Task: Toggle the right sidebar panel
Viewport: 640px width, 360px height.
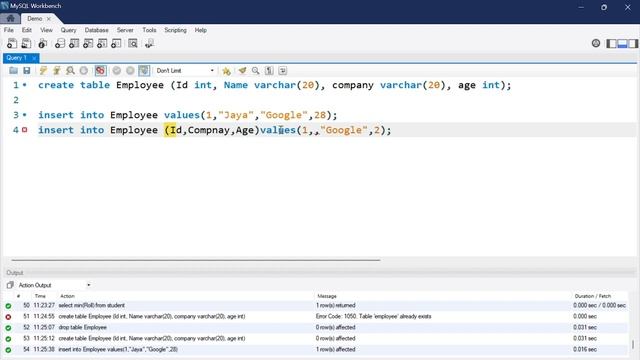Action: (633, 43)
